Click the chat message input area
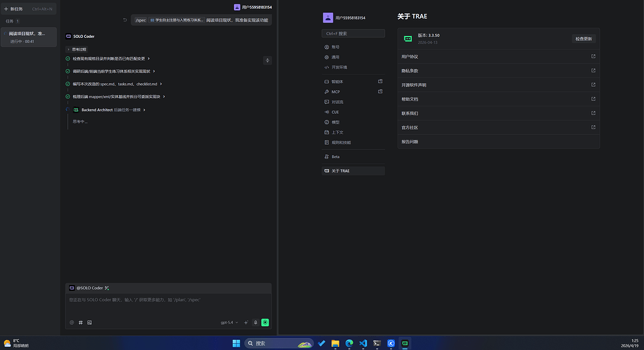 click(x=169, y=305)
